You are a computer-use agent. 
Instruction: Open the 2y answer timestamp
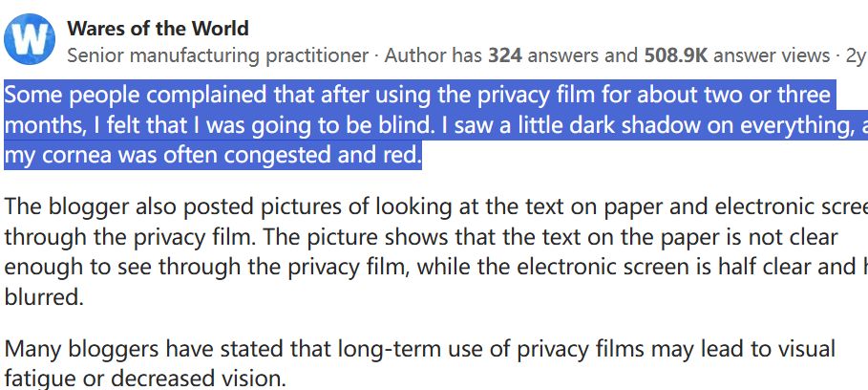[x=856, y=55]
